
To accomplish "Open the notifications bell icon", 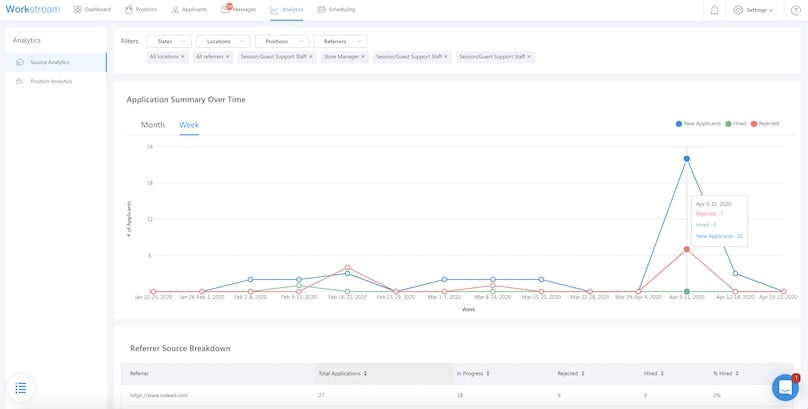I will pos(714,10).
